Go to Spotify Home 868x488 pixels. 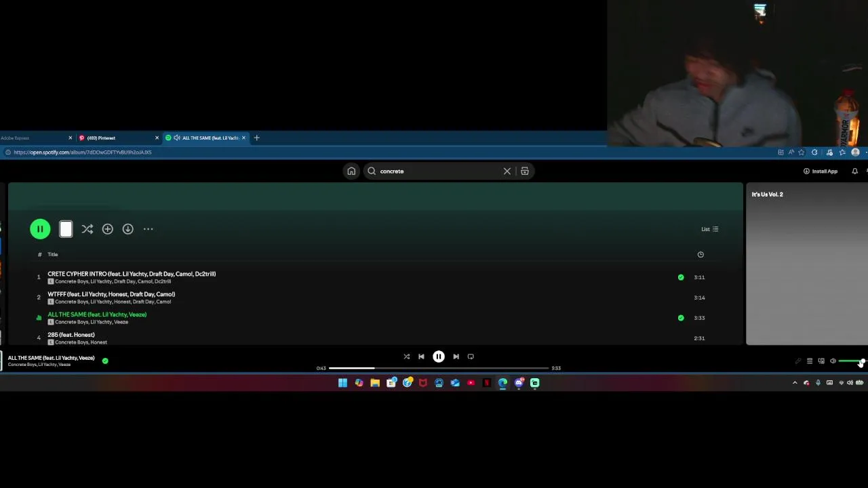click(x=351, y=171)
